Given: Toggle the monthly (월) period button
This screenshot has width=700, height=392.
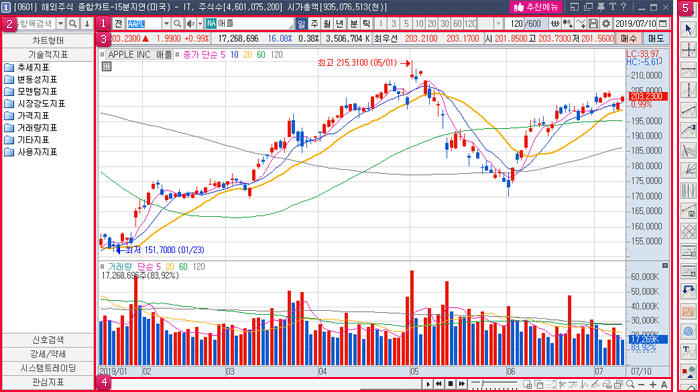Looking at the screenshot, I should [327, 23].
